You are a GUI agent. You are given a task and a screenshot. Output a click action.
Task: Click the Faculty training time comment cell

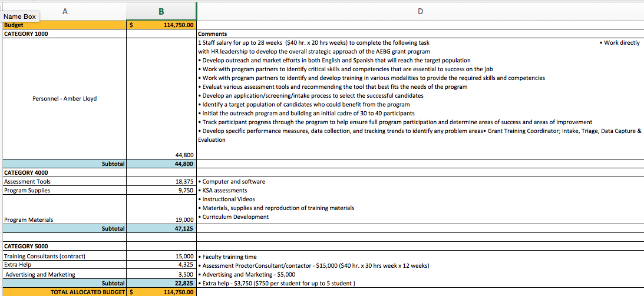(x=420, y=257)
